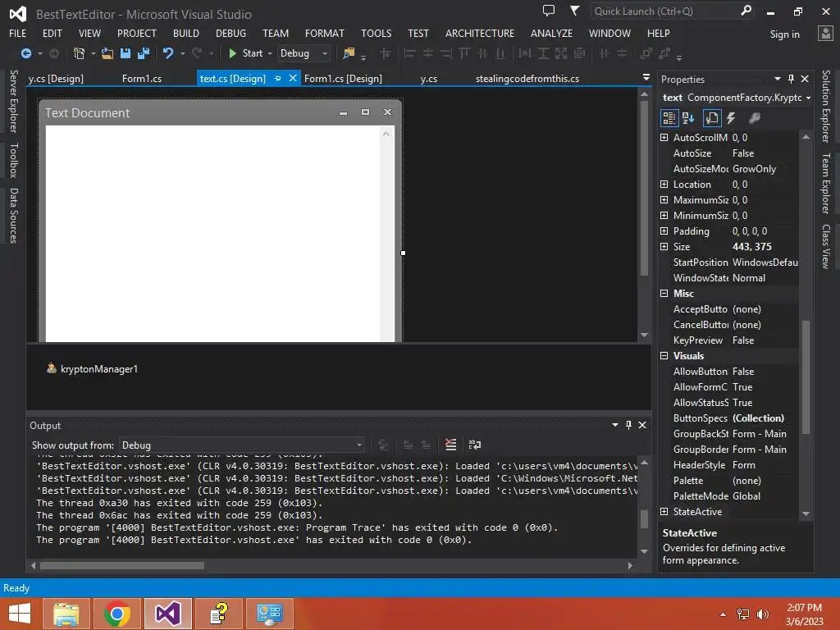Open the Solution Explorer side tab
Viewport: 840px width, 630px height.
[826, 106]
